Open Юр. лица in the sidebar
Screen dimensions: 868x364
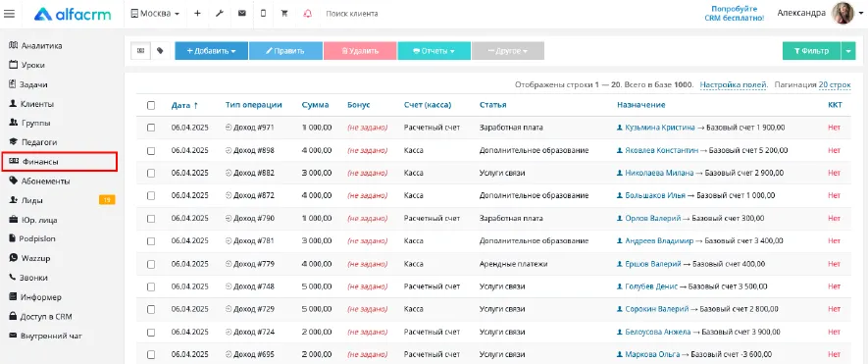pyautogui.click(x=33, y=220)
